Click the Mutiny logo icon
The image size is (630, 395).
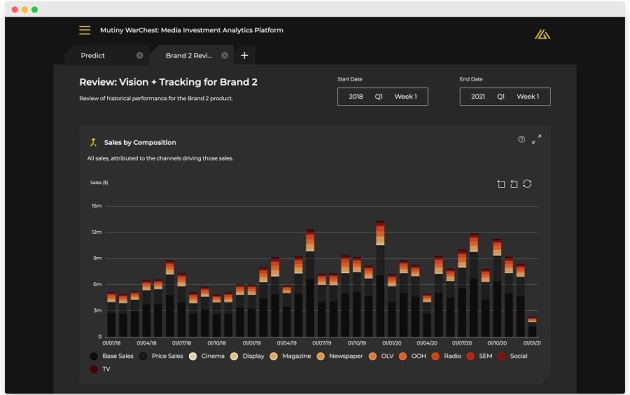click(x=542, y=35)
